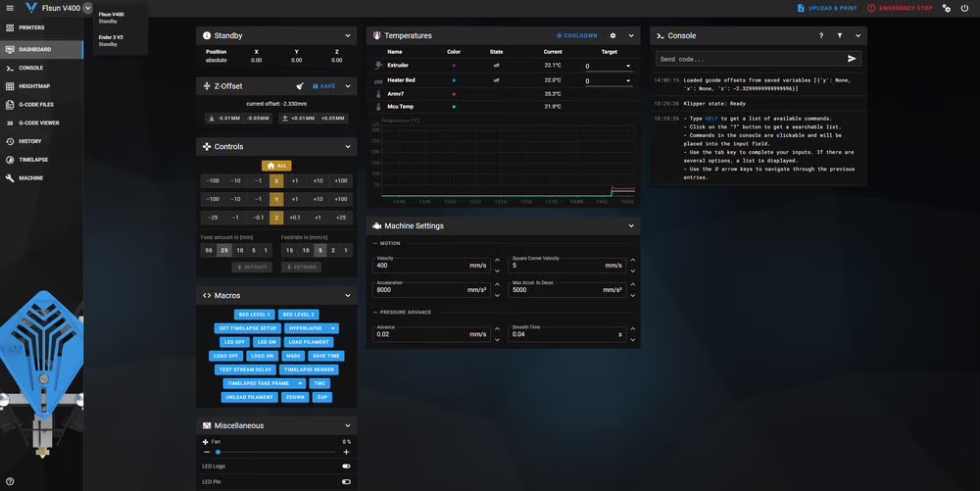Clear the Z-Offset with the broom icon
The width and height of the screenshot is (980, 491).
(300, 86)
